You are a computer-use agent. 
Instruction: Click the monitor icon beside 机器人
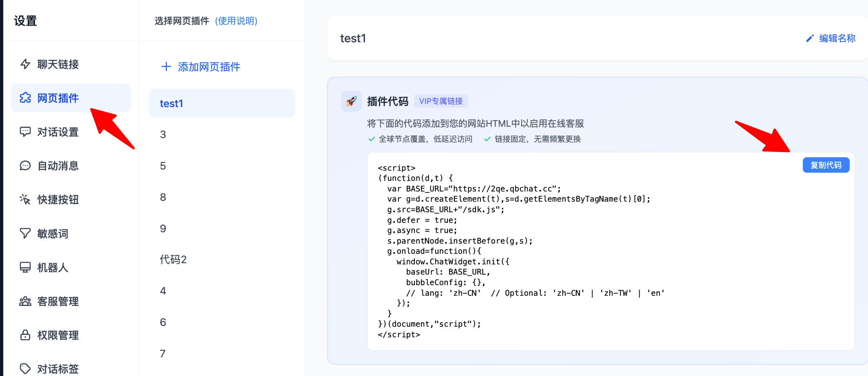click(25, 267)
